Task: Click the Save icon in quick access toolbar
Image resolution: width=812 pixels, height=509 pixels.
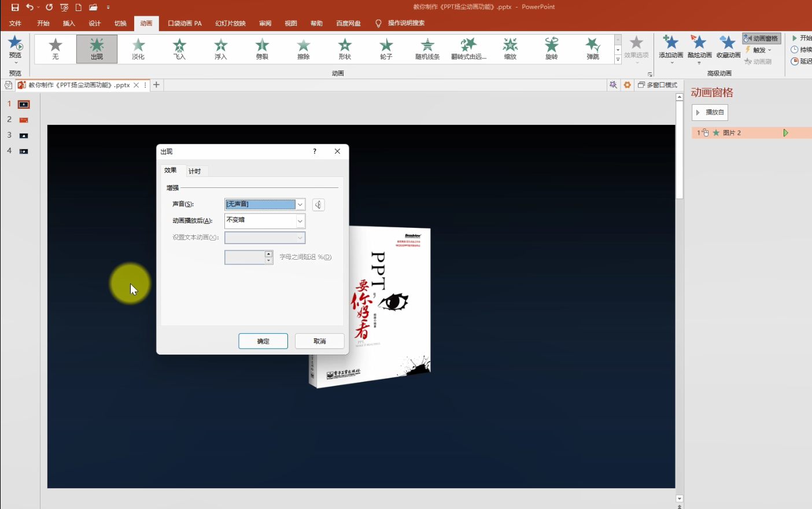Action: coord(15,8)
